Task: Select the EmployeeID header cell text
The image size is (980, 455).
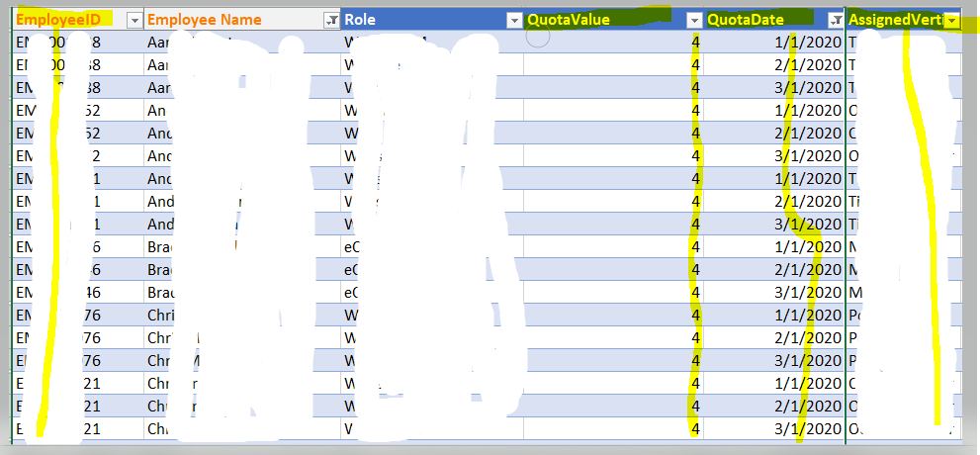Action: click(57, 20)
